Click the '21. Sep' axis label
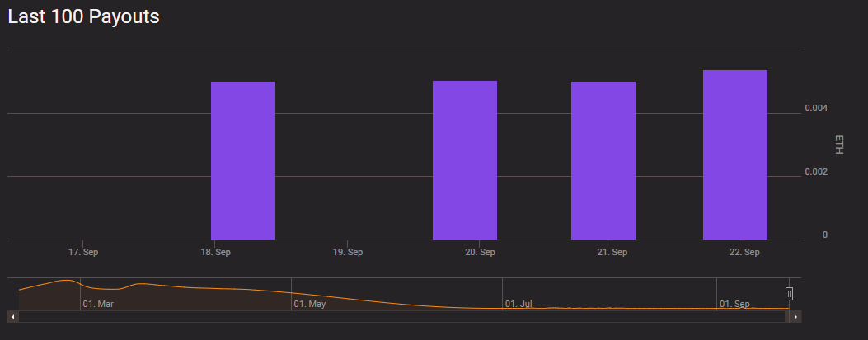The image size is (868, 340). click(x=612, y=252)
